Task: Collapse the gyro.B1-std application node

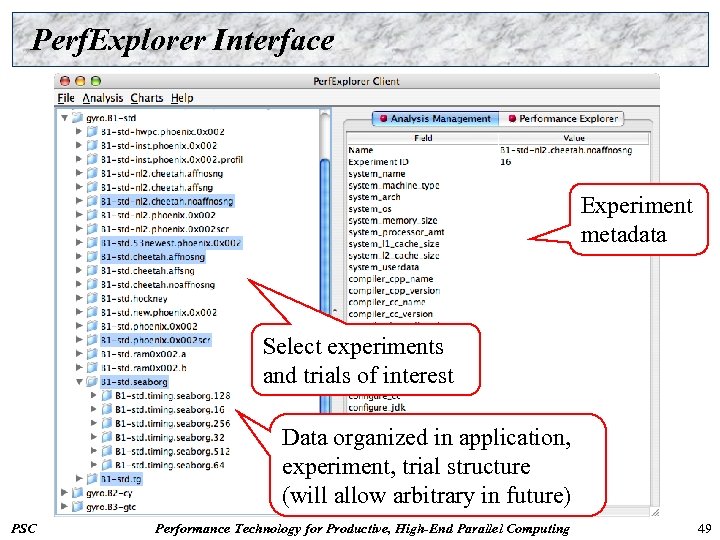Action: click(x=65, y=118)
